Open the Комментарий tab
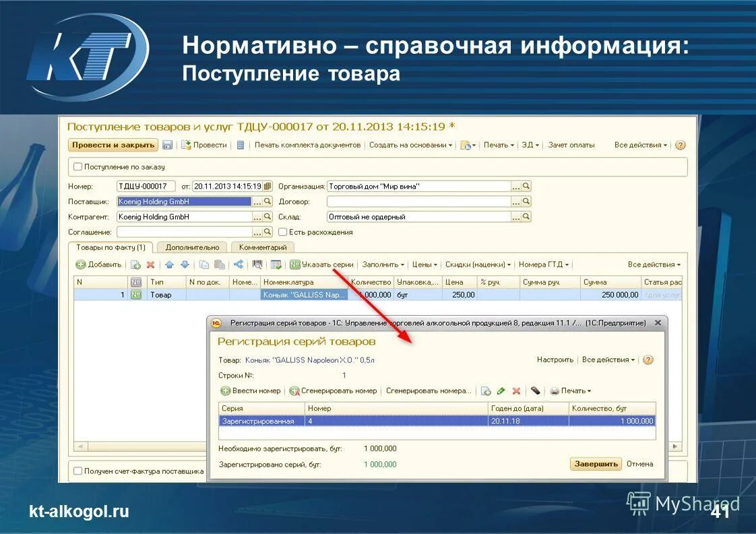This screenshot has width=756, height=534. pyautogui.click(x=263, y=246)
